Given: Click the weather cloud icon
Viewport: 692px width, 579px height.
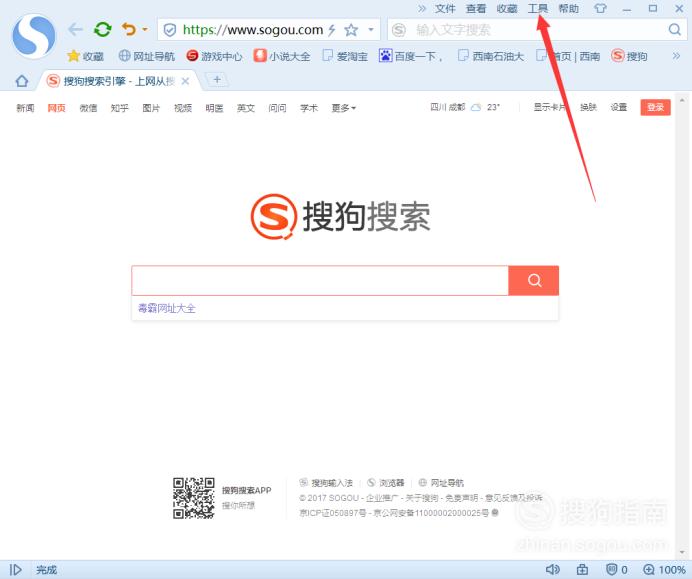Looking at the screenshot, I should click(x=476, y=107).
